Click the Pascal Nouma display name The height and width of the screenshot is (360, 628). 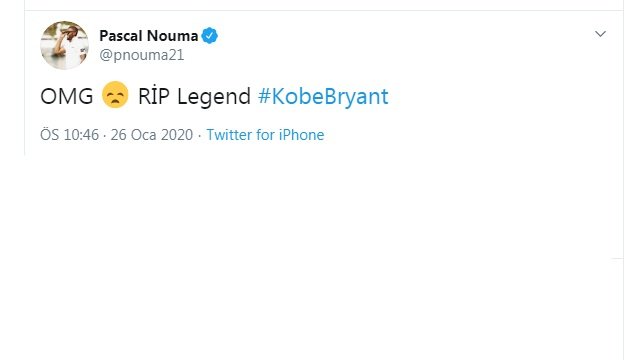[149, 36]
